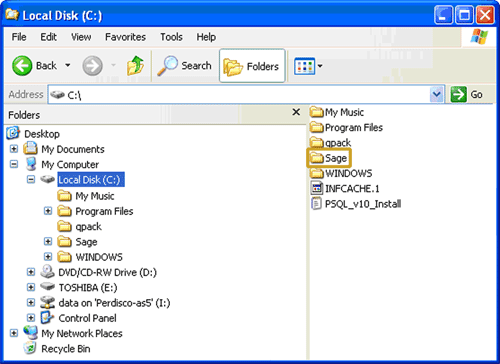The image size is (500, 364).
Task: Select WINDOWS in the folder tree
Action: coord(99,257)
